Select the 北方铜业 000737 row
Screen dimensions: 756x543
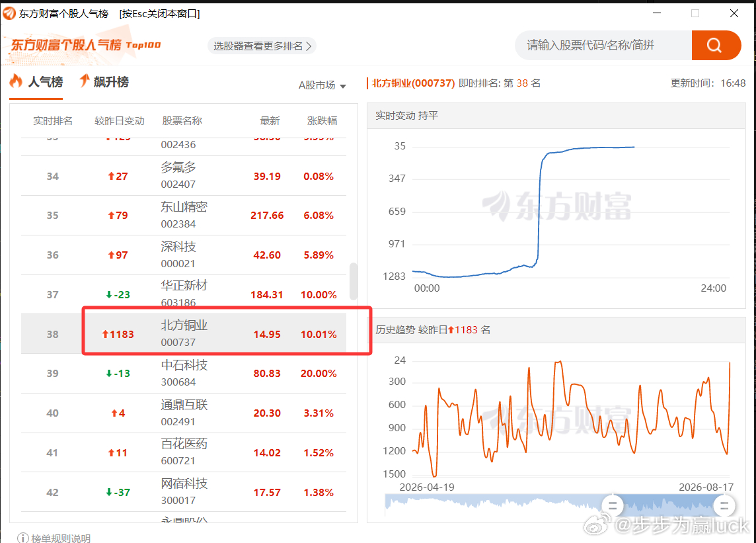pos(184,333)
